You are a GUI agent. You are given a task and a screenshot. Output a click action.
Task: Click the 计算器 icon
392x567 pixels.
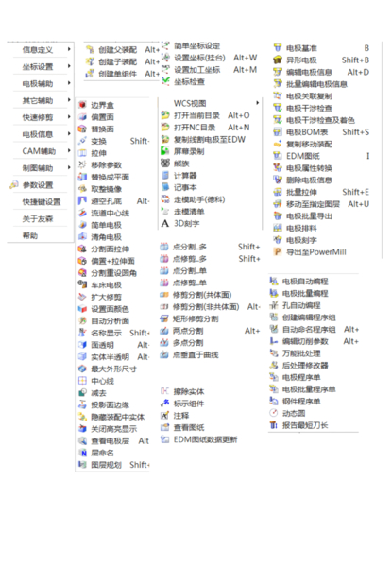pyautogui.click(x=165, y=176)
